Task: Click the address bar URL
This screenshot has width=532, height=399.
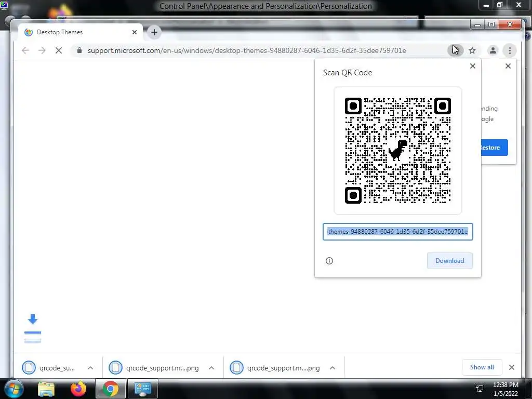Action: 247,50
